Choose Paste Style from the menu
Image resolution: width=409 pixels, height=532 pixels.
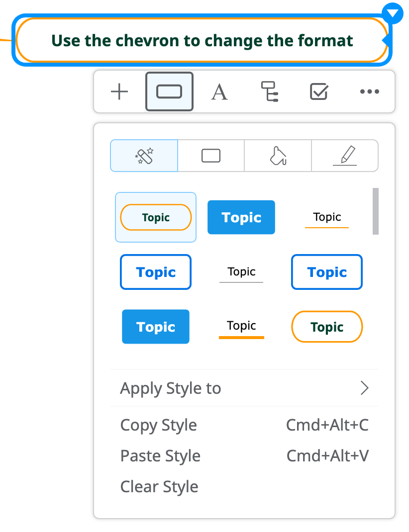click(x=160, y=456)
